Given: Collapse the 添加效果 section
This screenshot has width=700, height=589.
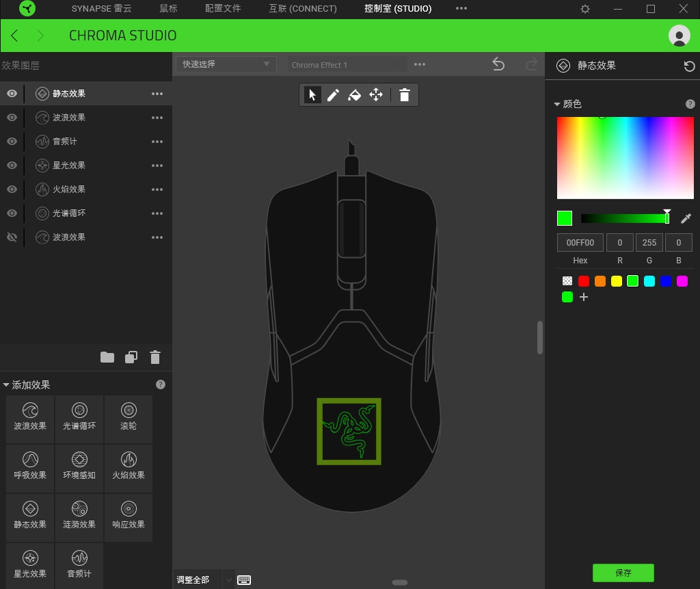Looking at the screenshot, I should (x=6, y=385).
